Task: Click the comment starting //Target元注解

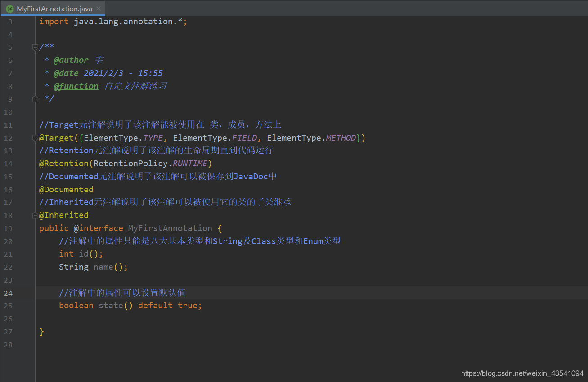Action: 160,125
